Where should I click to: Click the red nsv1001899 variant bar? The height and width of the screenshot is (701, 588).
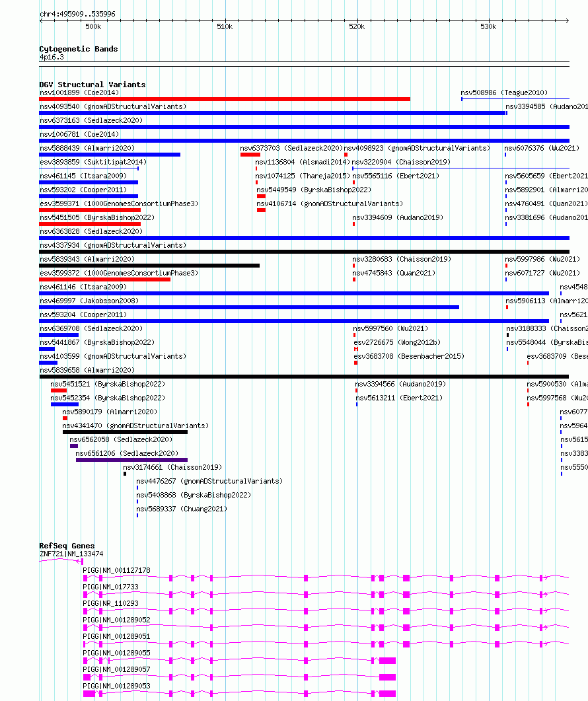click(225, 99)
